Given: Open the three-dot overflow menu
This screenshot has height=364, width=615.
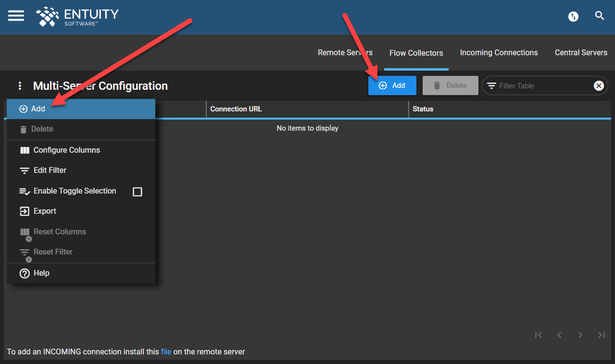Looking at the screenshot, I should (20, 86).
